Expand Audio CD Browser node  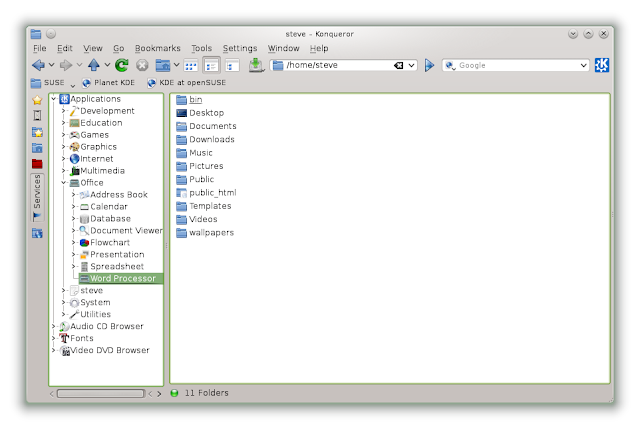click(x=53, y=326)
